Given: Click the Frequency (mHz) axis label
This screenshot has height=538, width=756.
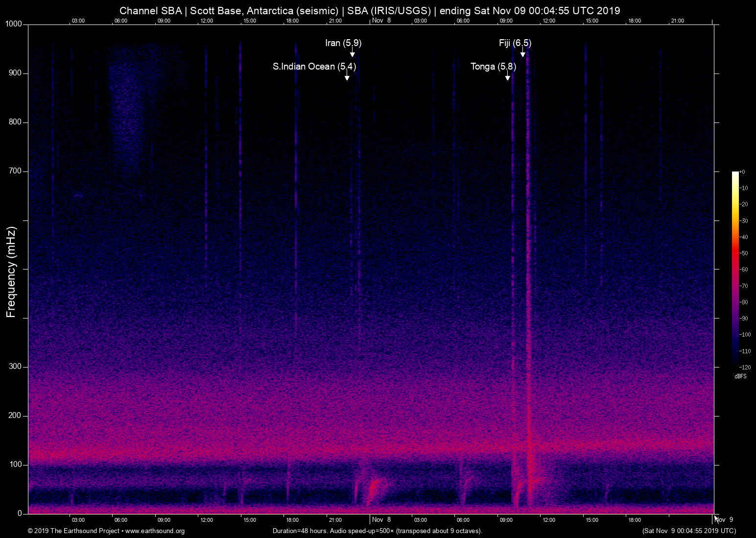Looking at the screenshot, I should tap(11, 272).
